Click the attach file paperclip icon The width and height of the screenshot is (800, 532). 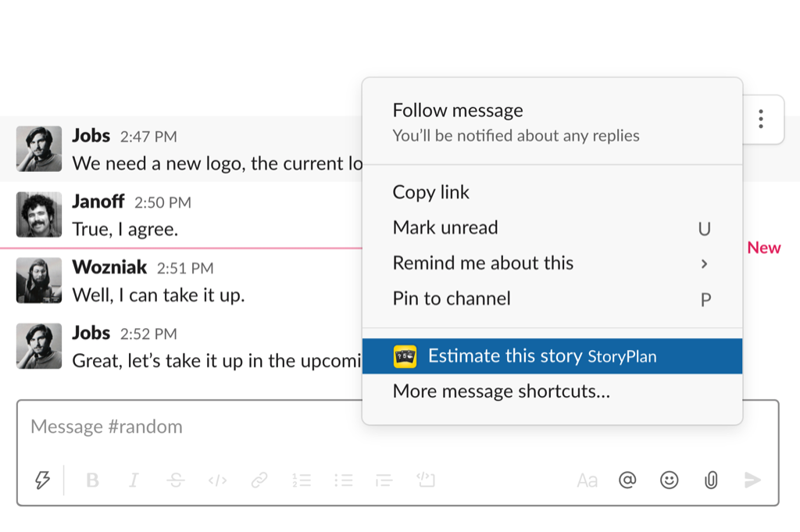(711, 480)
